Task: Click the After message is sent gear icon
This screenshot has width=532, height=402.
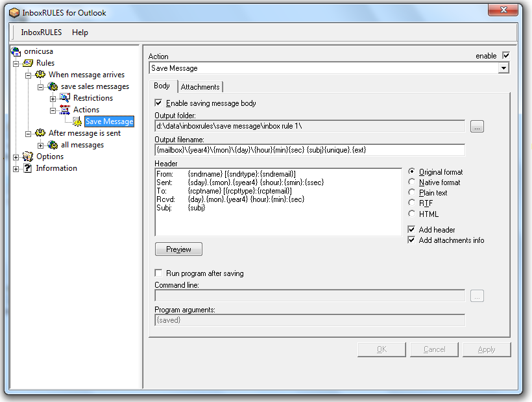Action: (x=40, y=132)
